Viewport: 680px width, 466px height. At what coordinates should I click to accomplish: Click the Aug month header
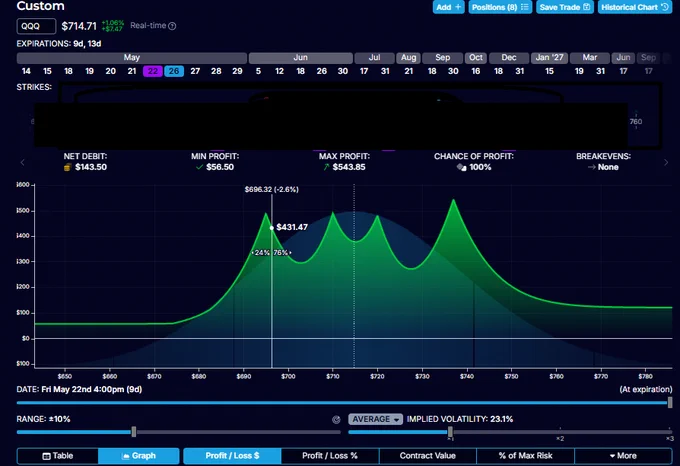[408, 58]
